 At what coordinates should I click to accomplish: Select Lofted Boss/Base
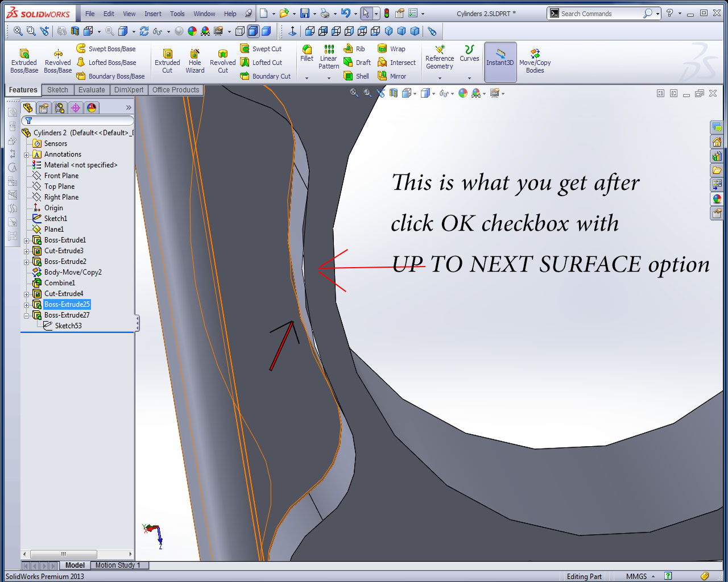(x=106, y=63)
